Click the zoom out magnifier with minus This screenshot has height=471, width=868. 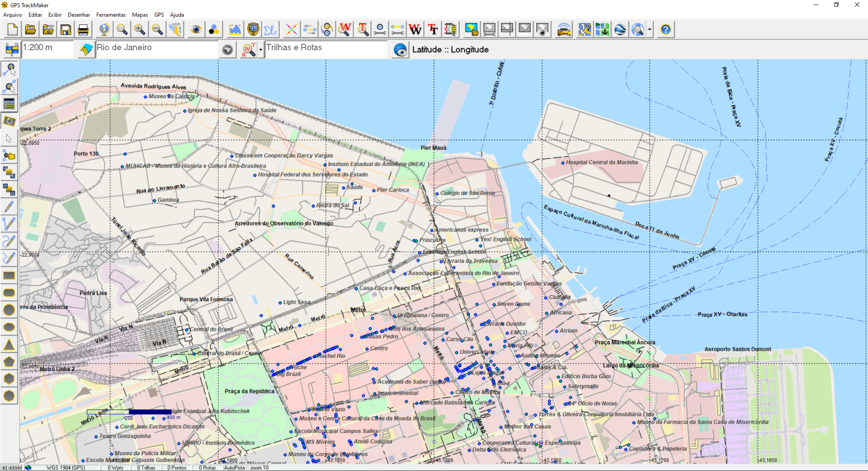[x=157, y=29]
